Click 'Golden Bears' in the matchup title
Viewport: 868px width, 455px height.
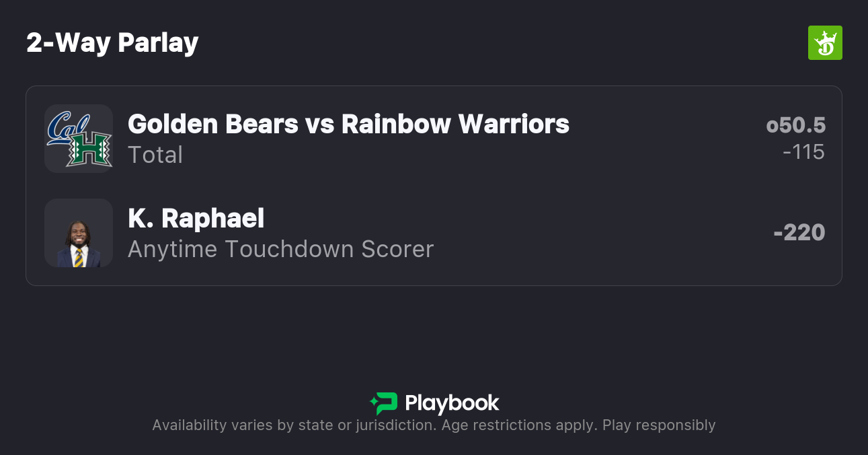tap(212, 124)
